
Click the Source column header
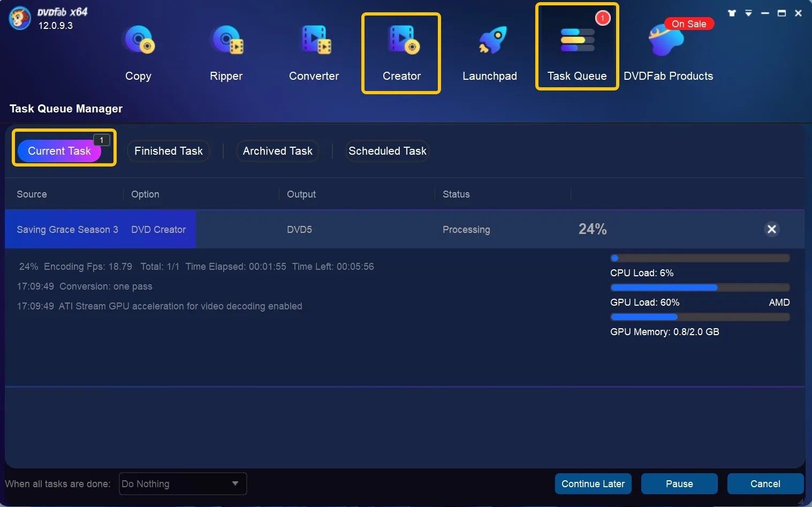pos(32,194)
